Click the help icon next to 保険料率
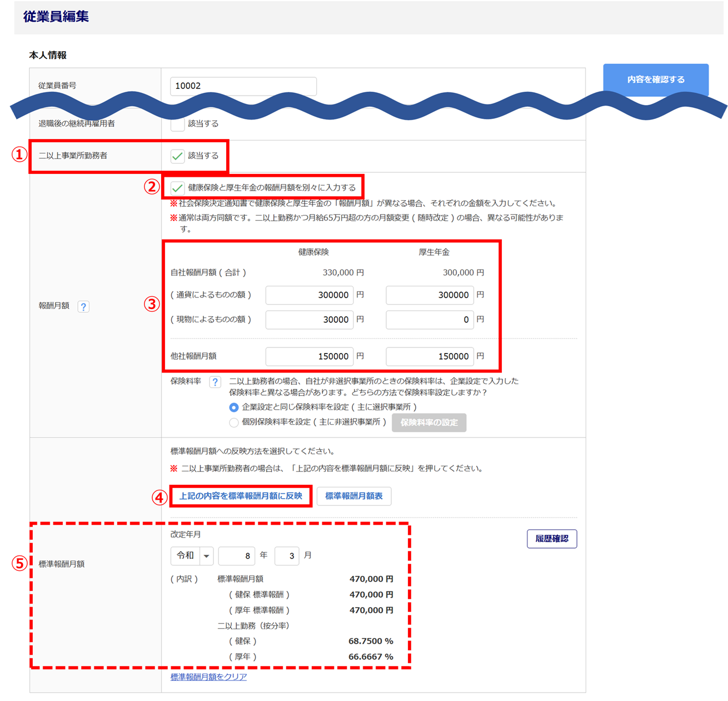Viewport: 728px width, 701px height. pos(215,382)
